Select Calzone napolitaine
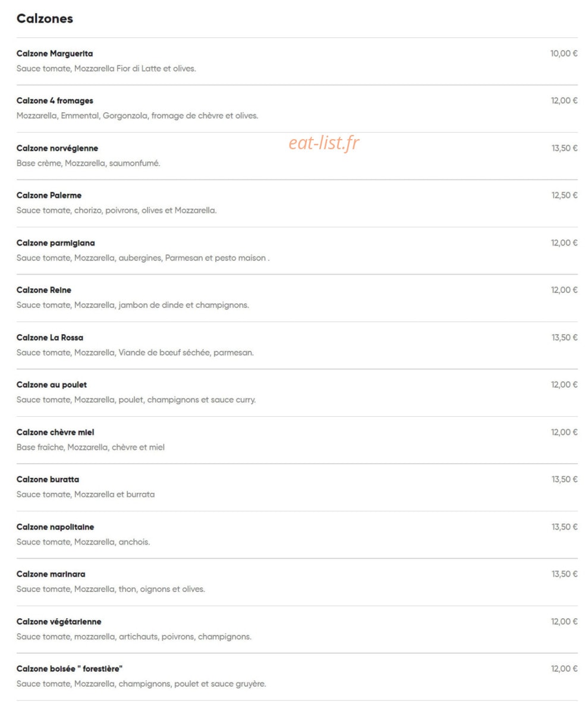 click(x=55, y=527)
